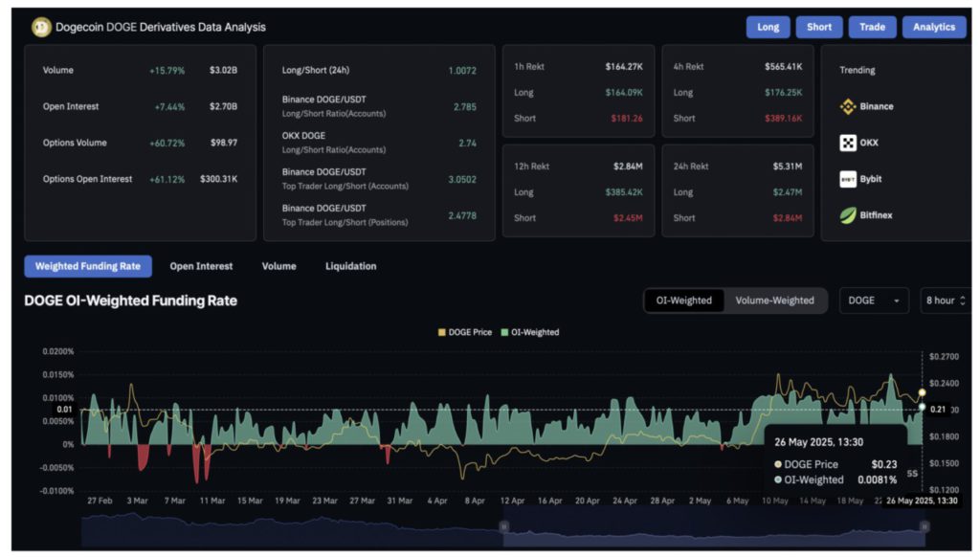Open the Liquidation tab
This screenshot has height=557, width=980.
(x=350, y=266)
